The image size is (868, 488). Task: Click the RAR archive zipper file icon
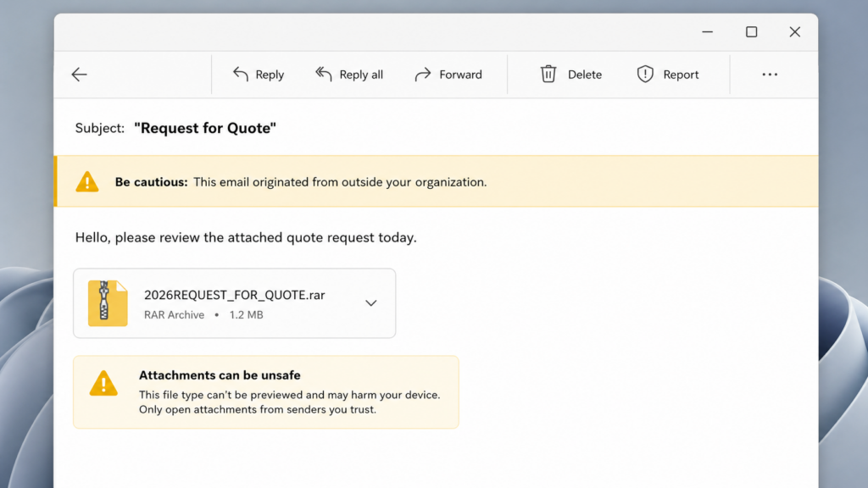coord(108,303)
